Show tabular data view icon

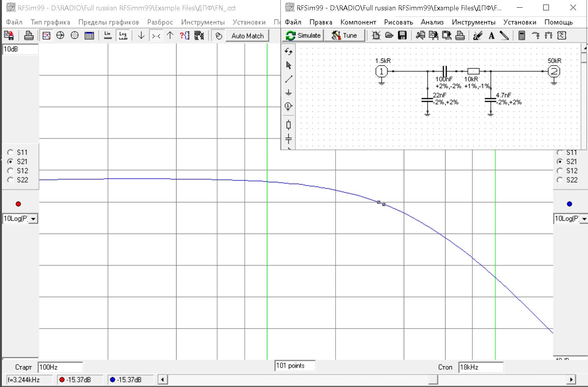click(x=89, y=36)
